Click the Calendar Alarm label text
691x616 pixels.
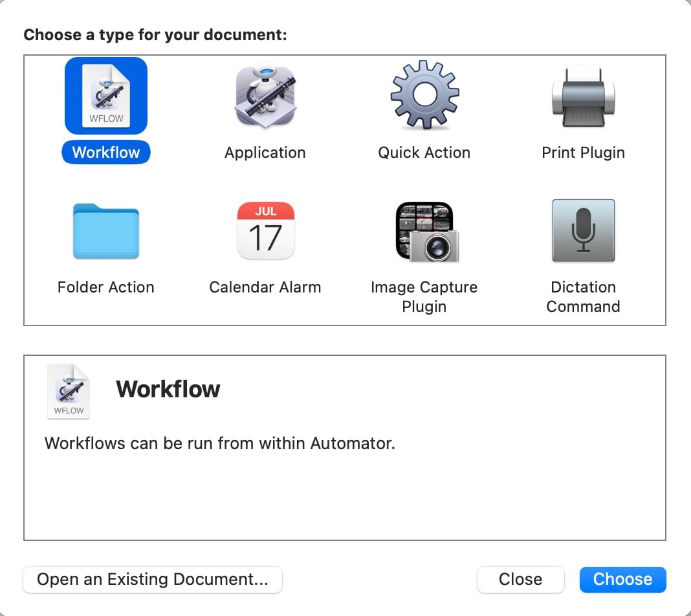coord(265,287)
